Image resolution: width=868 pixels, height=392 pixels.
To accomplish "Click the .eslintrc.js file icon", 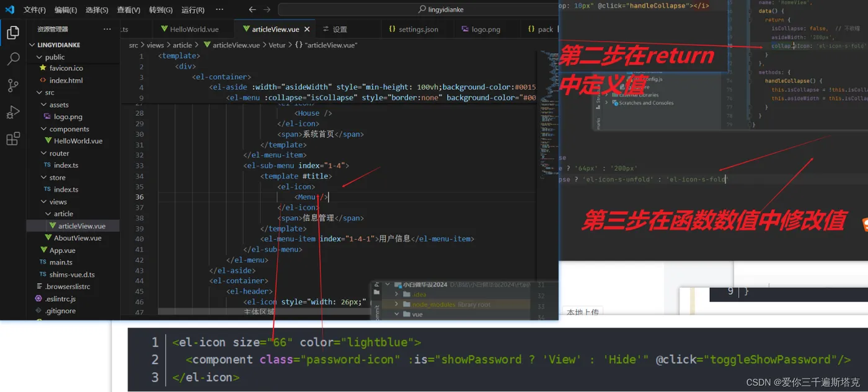I will [38, 298].
